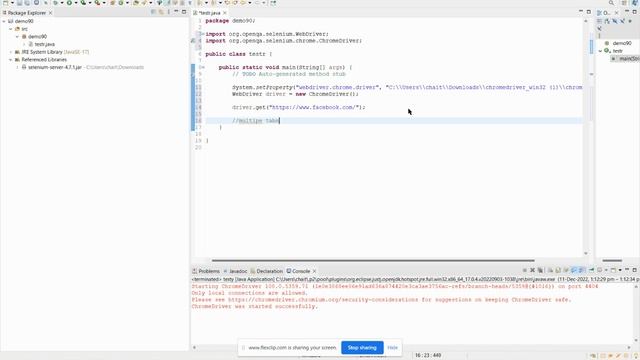Image resolution: width=640 pixels, height=360 pixels.
Task: Collapse the demo90 project node
Action: coord(4,21)
